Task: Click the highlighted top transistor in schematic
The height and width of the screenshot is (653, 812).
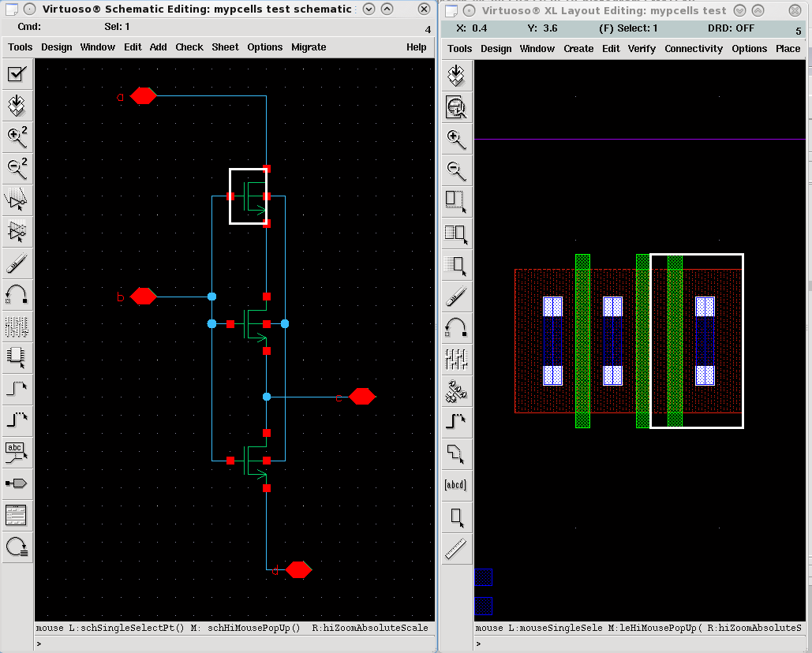Action: pos(249,196)
